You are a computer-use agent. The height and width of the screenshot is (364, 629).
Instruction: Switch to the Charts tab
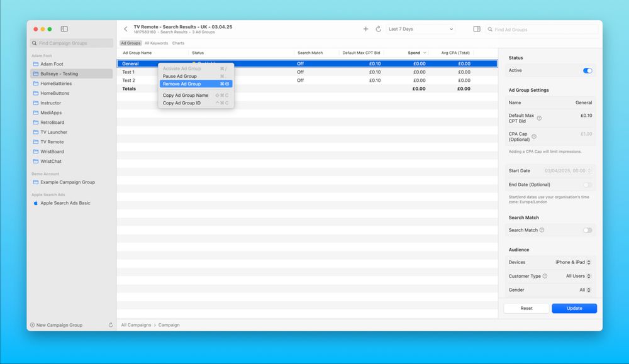point(178,43)
